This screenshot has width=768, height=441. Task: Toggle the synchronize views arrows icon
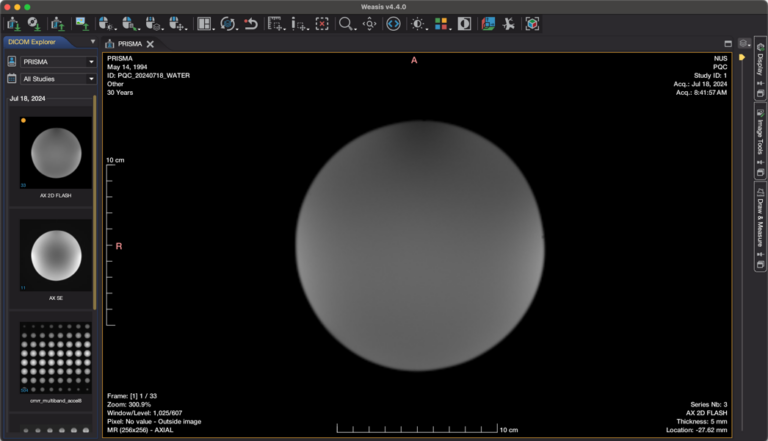[393, 23]
